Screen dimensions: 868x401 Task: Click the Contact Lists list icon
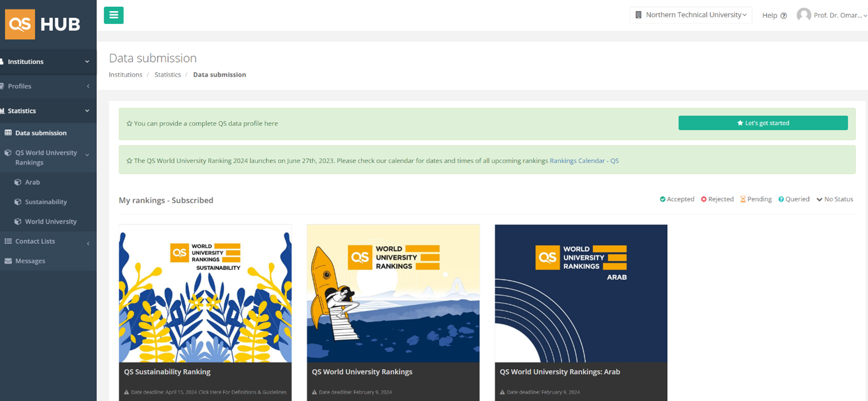click(x=8, y=241)
